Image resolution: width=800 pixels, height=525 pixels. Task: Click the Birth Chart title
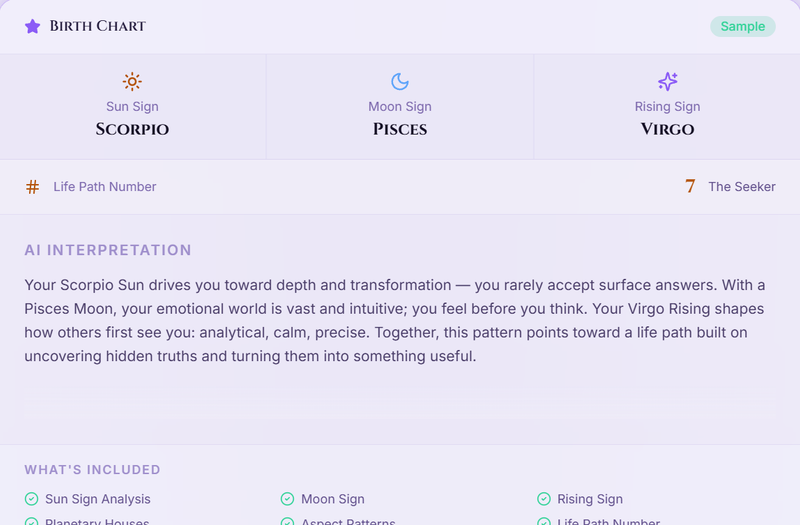(x=97, y=26)
